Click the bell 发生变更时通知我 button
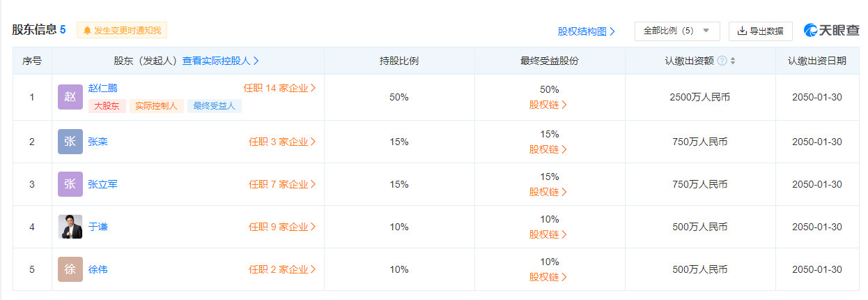The height and width of the screenshot is (300, 868). (122, 31)
